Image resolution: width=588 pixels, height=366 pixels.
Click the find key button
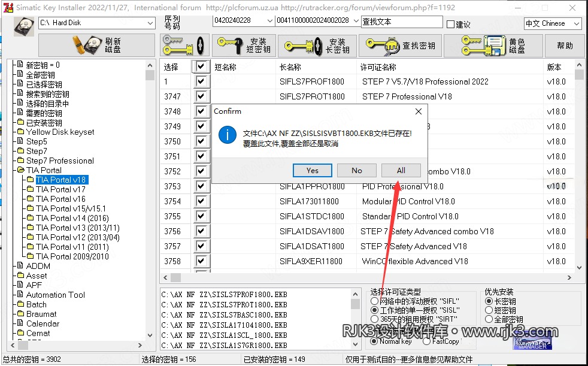[401, 46]
